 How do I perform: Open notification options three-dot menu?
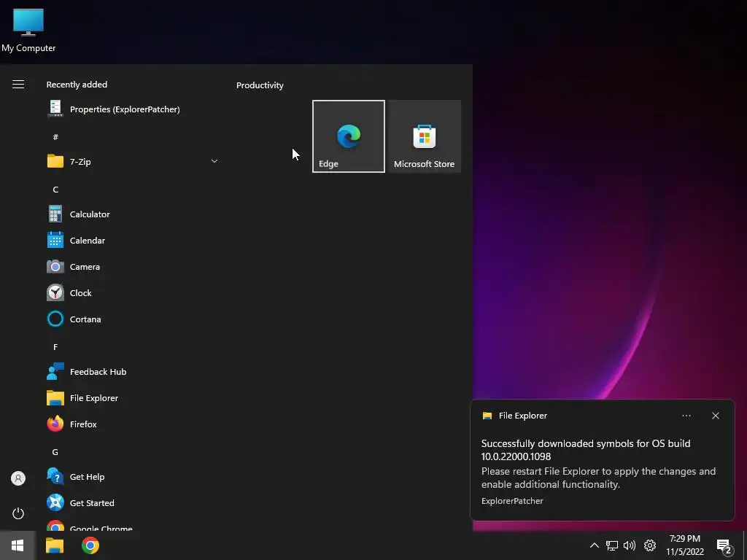[686, 416]
